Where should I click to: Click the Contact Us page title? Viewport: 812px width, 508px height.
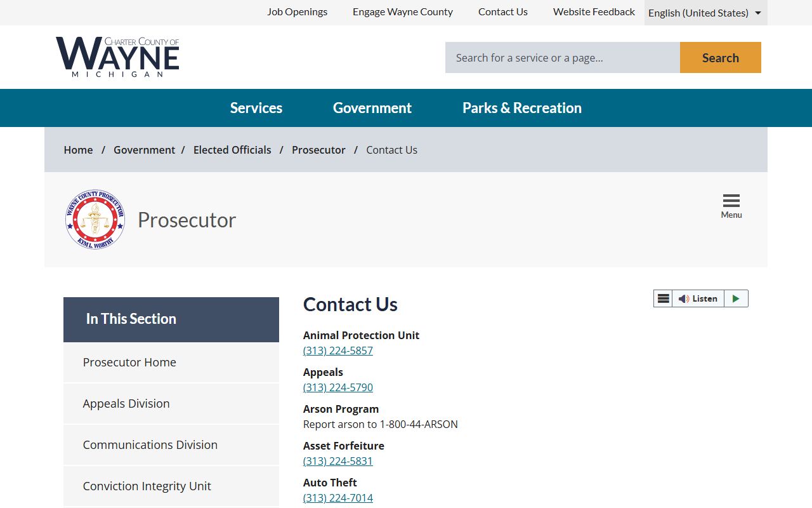coord(350,304)
